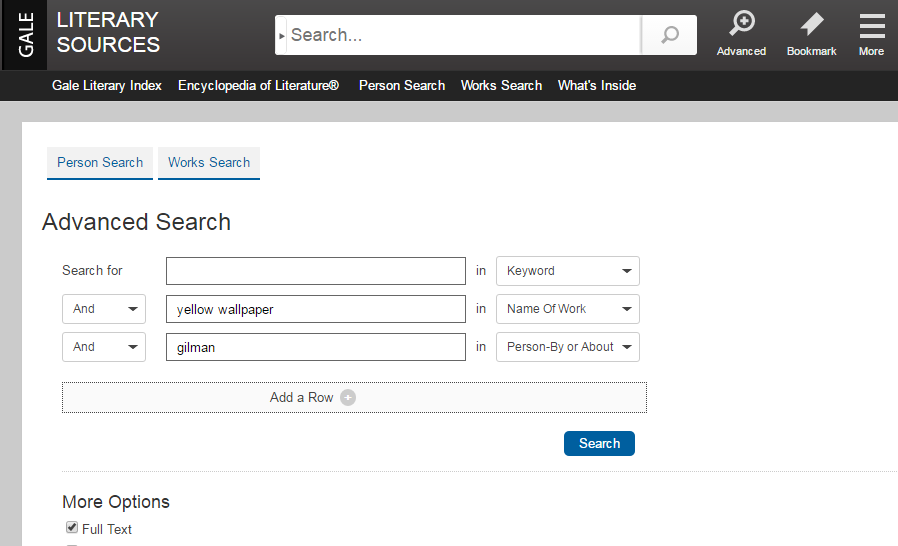Open Advanced search from header icon

[x=742, y=33]
